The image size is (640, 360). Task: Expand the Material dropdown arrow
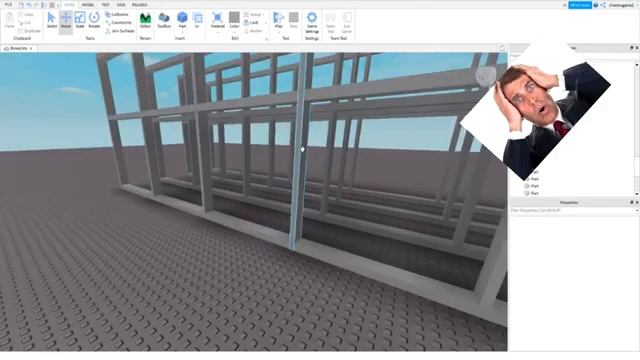tap(218, 32)
